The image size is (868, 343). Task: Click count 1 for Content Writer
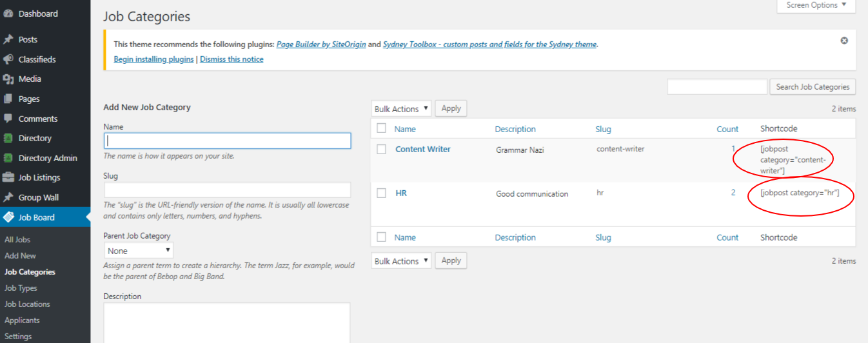pyautogui.click(x=733, y=149)
